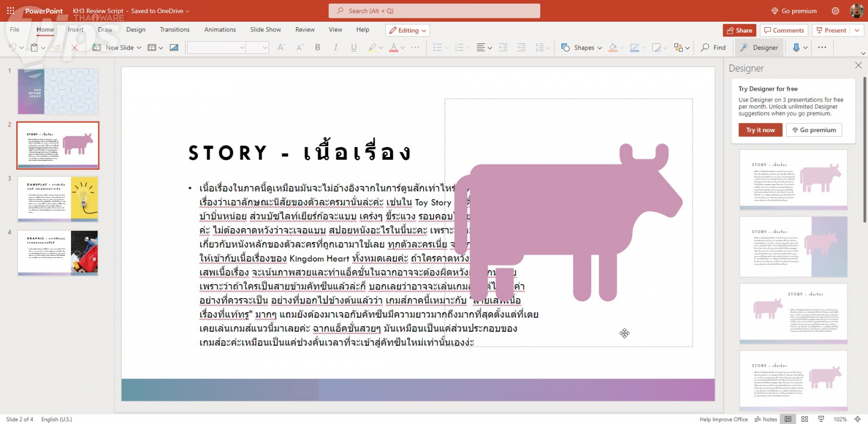Select slide 4 Graphic thumbnail
The image size is (868, 424).
[x=58, y=253]
